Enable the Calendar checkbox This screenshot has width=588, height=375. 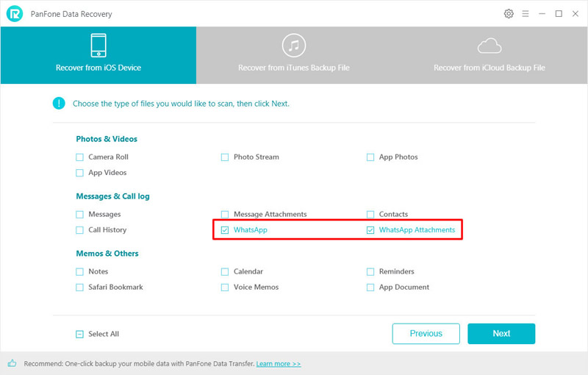click(x=225, y=271)
